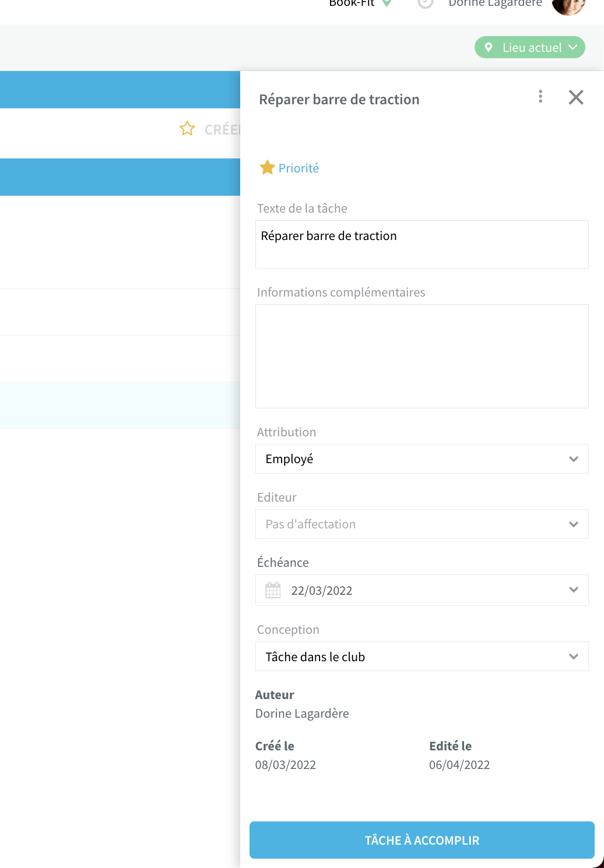The width and height of the screenshot is (604, 868).
Task: Click the calendar icon in Échéance
Action: (x=273, y=590)
